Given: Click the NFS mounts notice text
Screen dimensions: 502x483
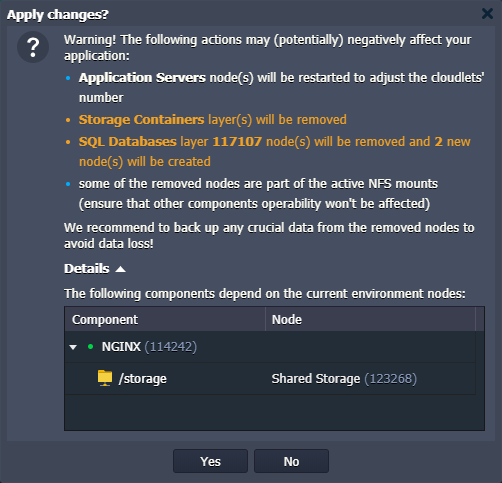Looking at the screenshot, I should tap(258, 193).
